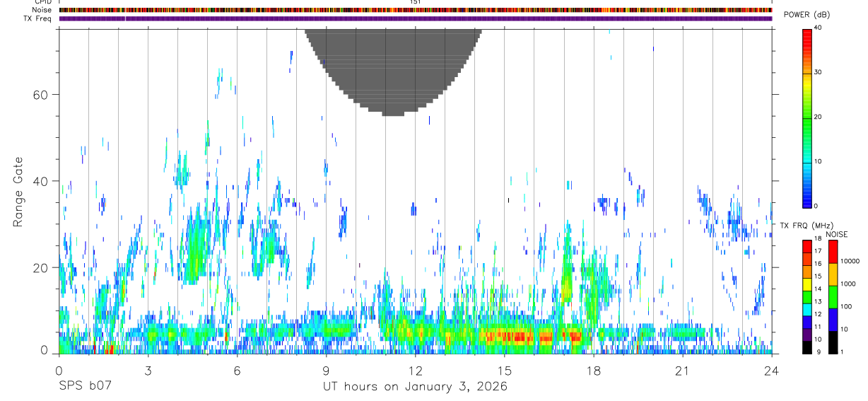Viewport: 868px width, 401px height.
Task: Click x-axis tick label '6'
Action: [237, 371]
